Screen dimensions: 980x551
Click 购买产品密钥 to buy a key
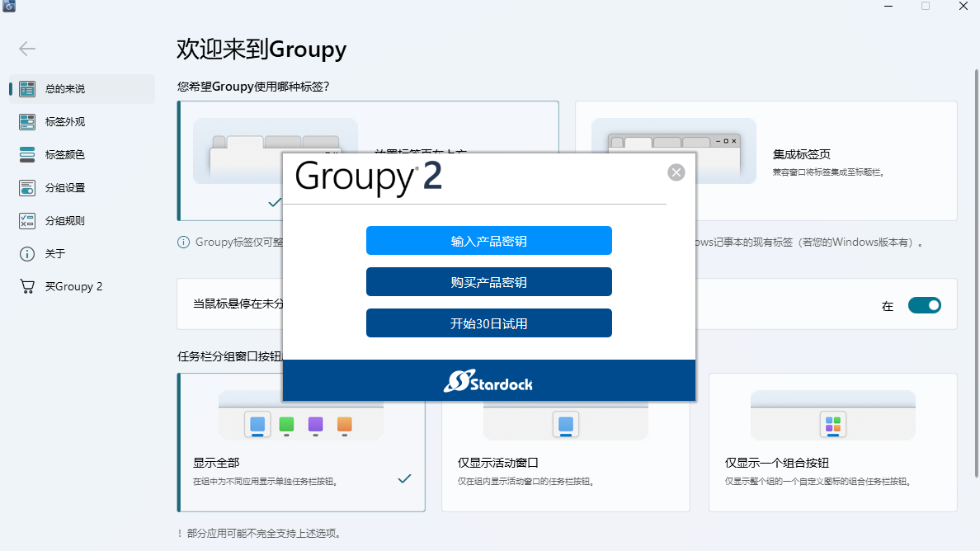pos(488,281)
